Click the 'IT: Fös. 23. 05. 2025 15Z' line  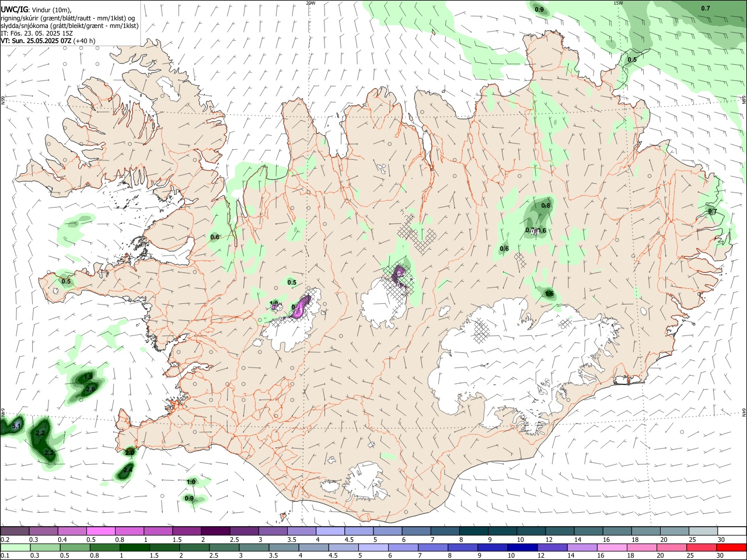pos(36,33)
